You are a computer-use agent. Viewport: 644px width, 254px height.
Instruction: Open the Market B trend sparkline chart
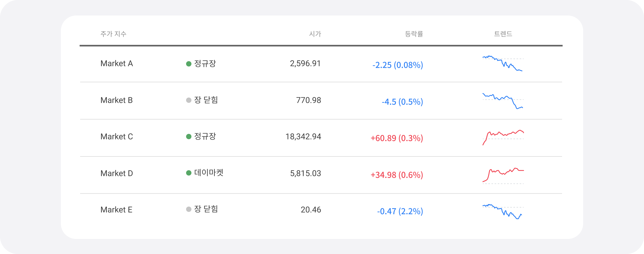pyautogui.click(x=503, y=101)
